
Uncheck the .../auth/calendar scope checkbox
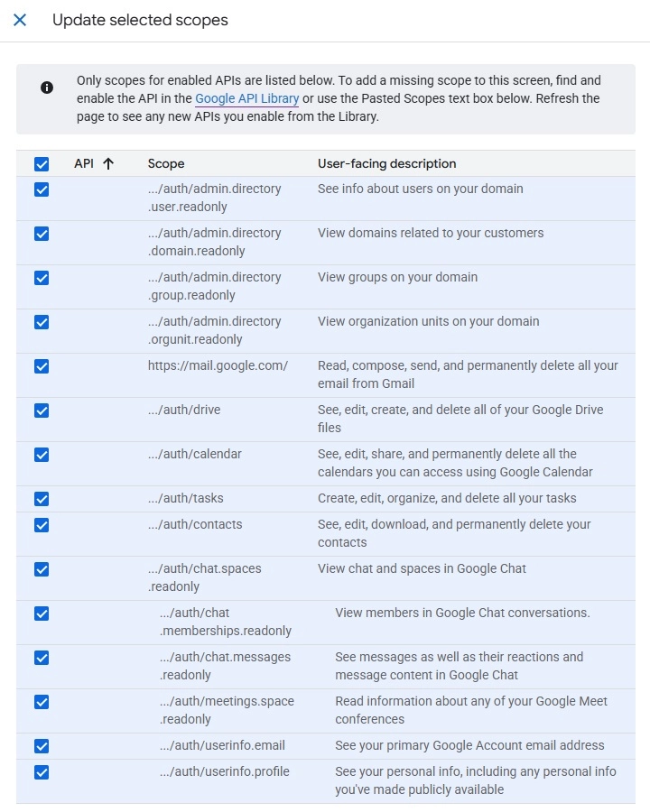[42, 455]
